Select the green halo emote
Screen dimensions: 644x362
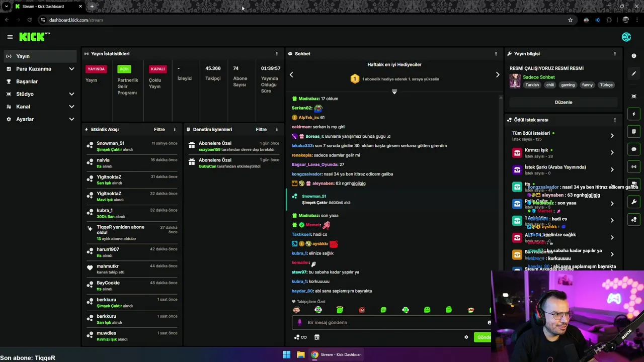(x=340, y=310)
